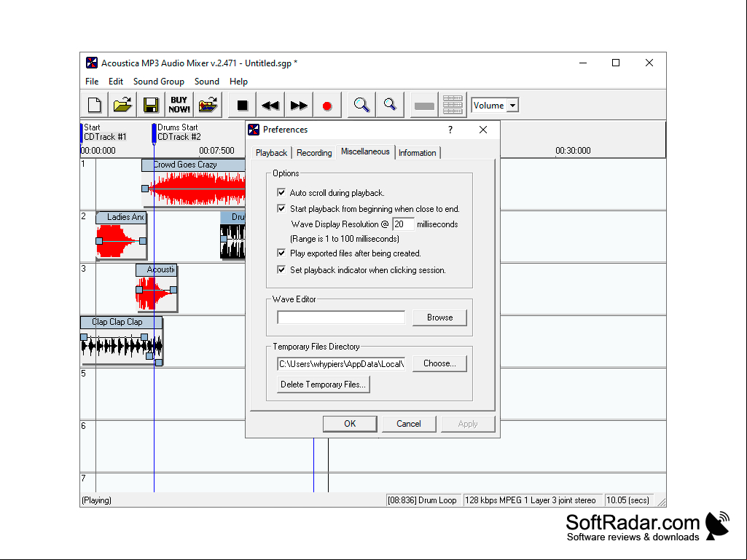The image size is (747, 560).
Task: Click the add sound folder icon
Action: coord(208,105)
